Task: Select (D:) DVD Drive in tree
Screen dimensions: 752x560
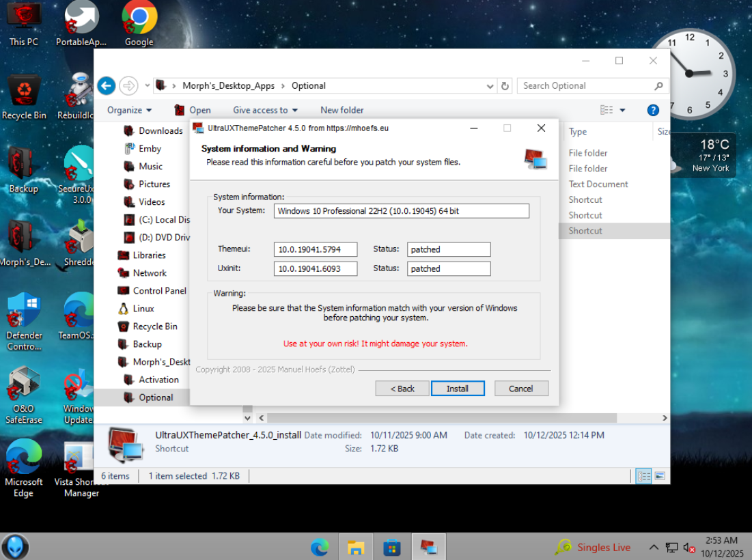Action: [156, 238]
